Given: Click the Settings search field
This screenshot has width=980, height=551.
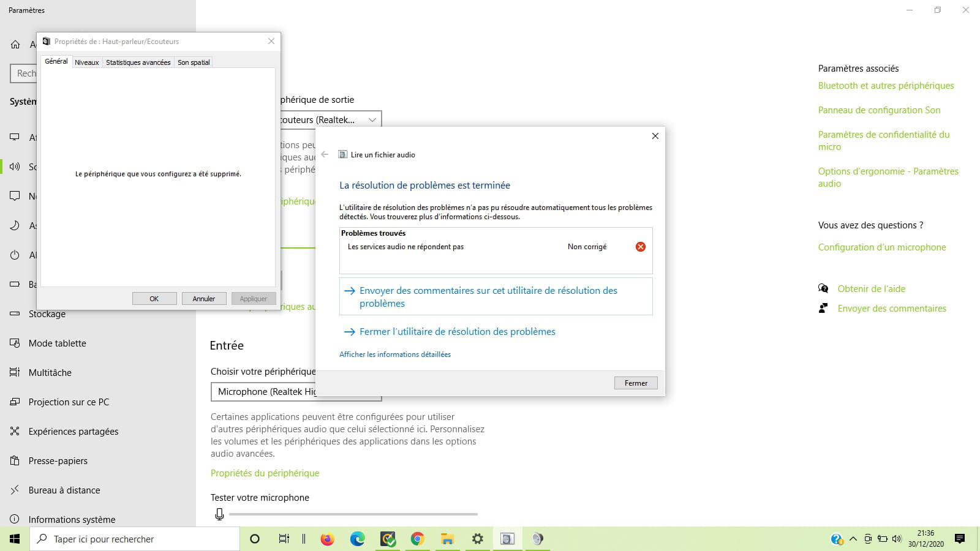Looking at the screenshot, I should (23, 73).
